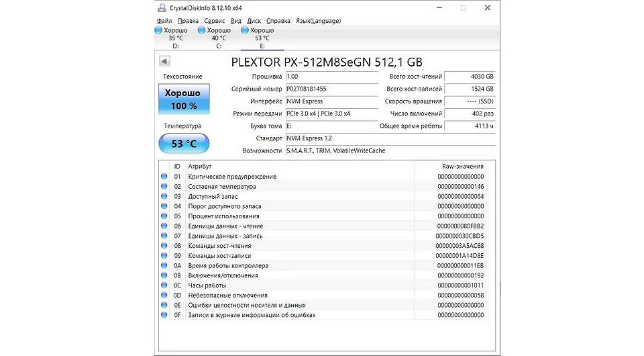Click the Прошивка field showing 1.00
The height and width of the screenshot is (356, 644).
pyautogui.click(x=331, y=77)
